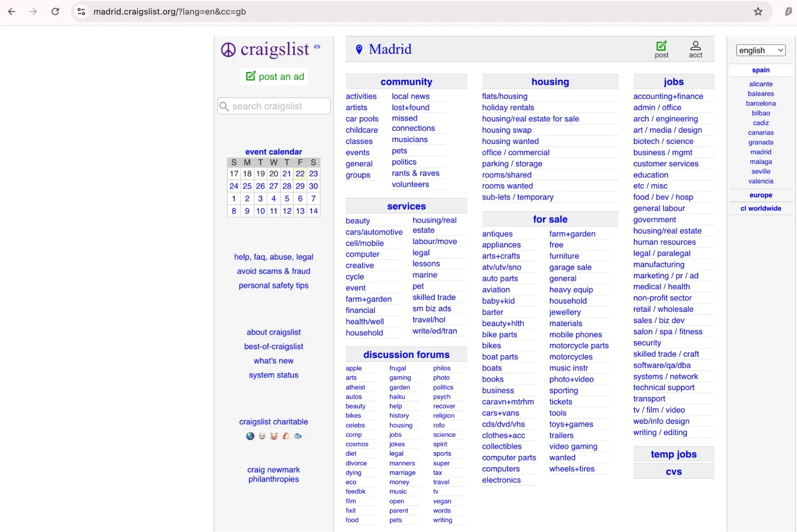Bookmark this page with the star icon
This screenshot has height=532, width=797.
[x=758, y=12]
